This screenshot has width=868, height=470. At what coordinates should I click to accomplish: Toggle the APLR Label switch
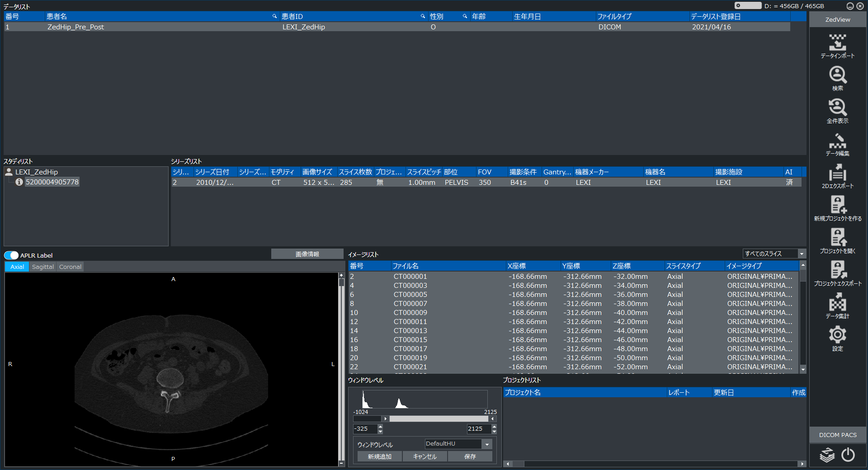coord(11,255)
